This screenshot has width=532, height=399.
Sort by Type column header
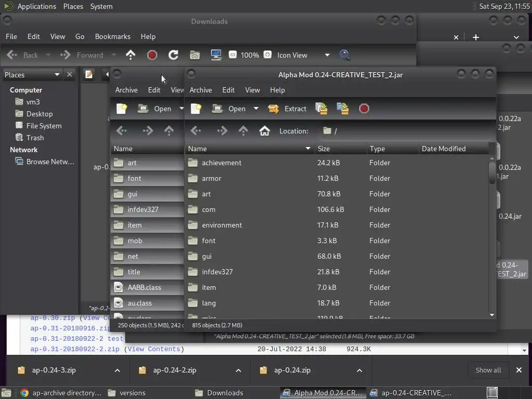click(x=393, y=149)
